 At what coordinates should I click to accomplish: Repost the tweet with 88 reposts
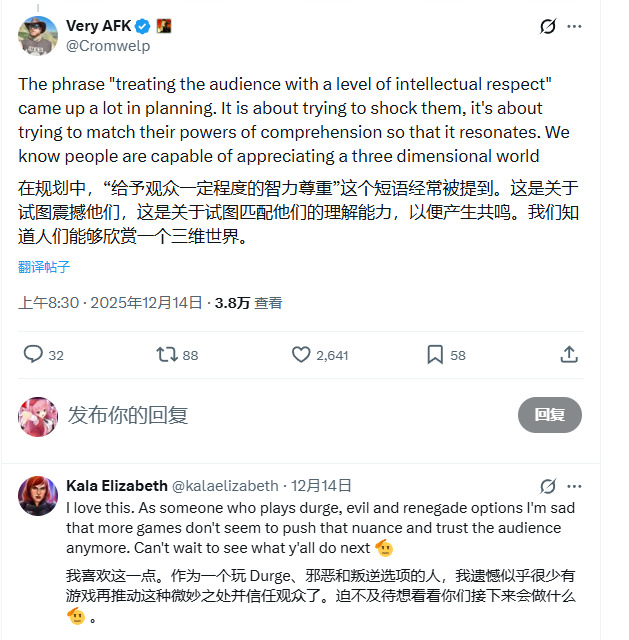166,354
